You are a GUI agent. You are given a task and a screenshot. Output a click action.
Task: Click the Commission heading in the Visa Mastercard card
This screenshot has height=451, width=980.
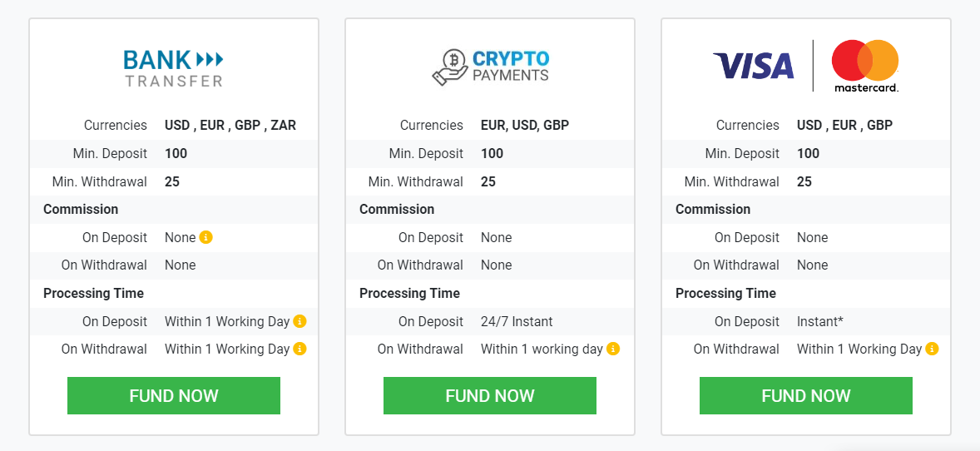(x=713, y=209)
